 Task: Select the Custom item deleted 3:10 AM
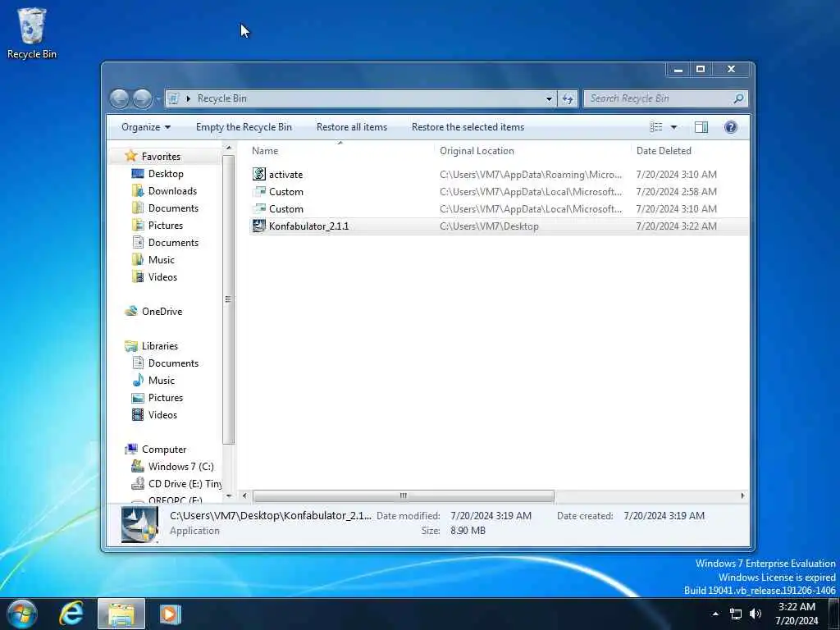point(286,209)
